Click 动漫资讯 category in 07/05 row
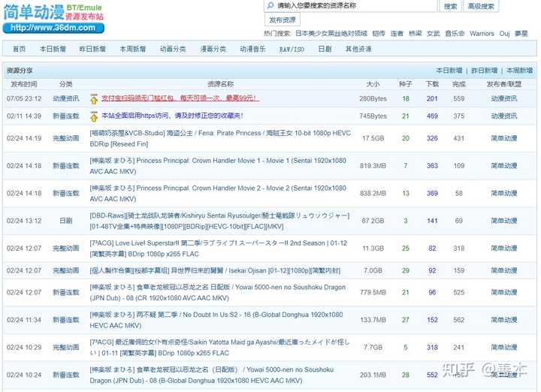Screen dimensions: 541x392 coord(66,98)
